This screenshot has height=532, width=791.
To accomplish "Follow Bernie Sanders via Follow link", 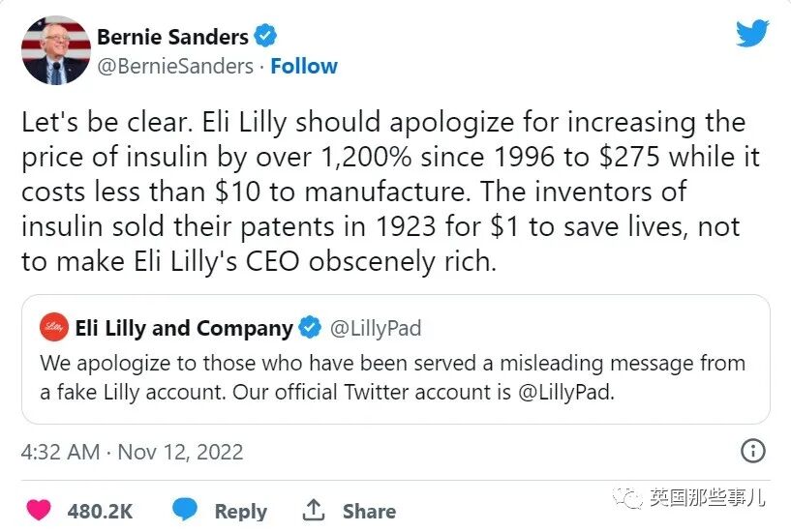I will 304,67.
